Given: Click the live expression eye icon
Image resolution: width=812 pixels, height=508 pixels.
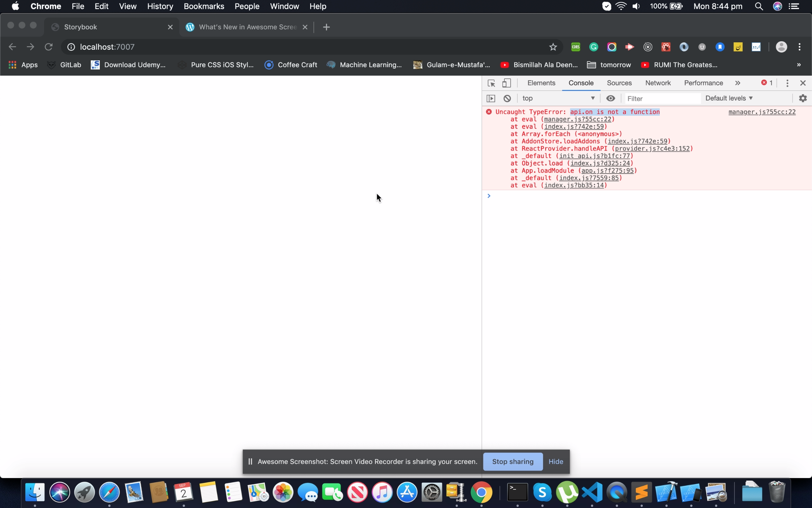Looking at the screenshot, I should (610, 98).
